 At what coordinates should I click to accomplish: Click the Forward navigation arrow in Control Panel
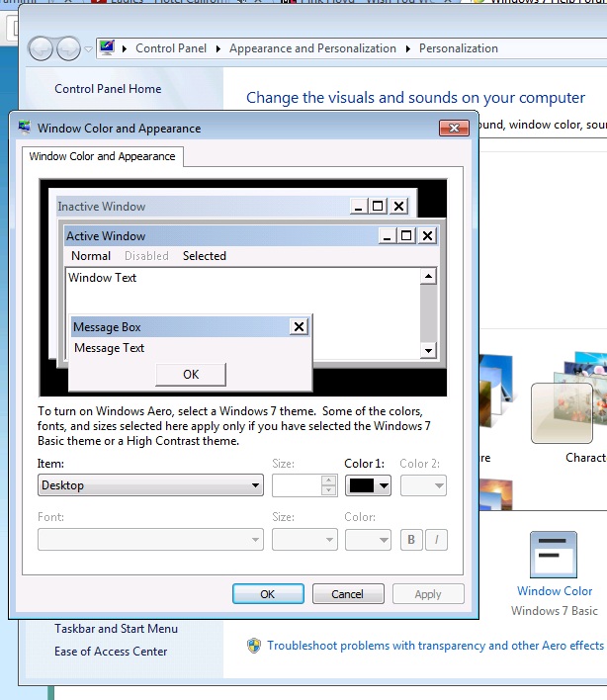click(69, 49)
